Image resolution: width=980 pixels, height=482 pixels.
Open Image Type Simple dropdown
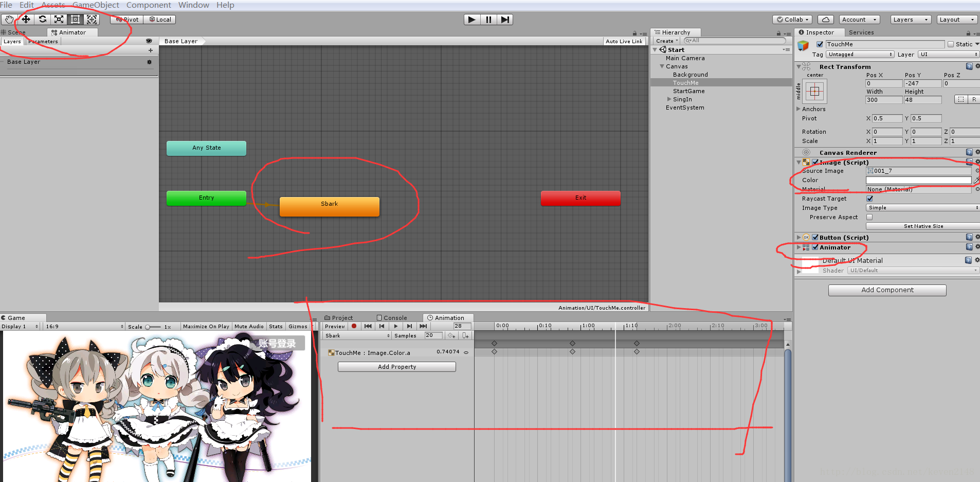[923, 208]
